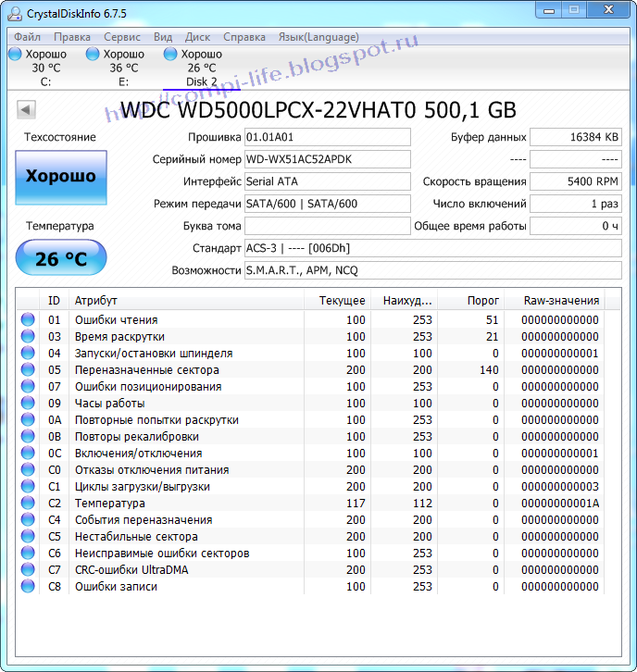Click status orb for C8 Ошибки записи

[x=28, y=586]
